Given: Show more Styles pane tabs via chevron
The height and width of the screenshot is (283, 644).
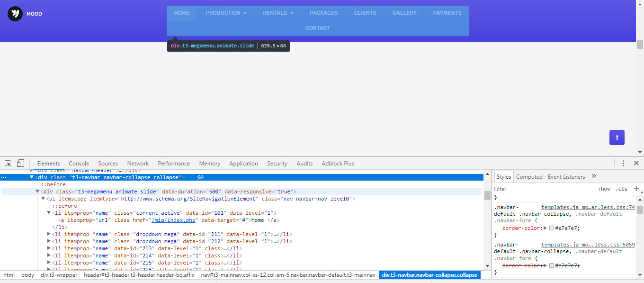Looking at the screenshot, I should coord(594,176).
